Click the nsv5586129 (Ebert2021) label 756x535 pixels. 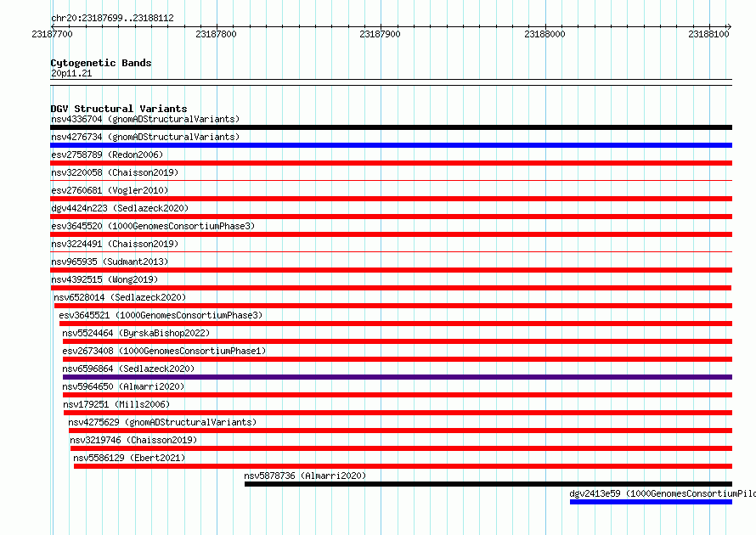(x=129, y=458)
